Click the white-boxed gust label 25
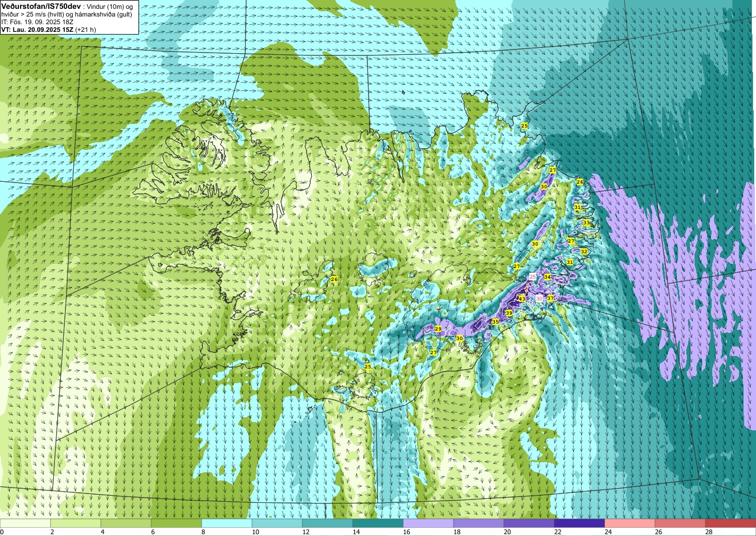 pos(533,277)
